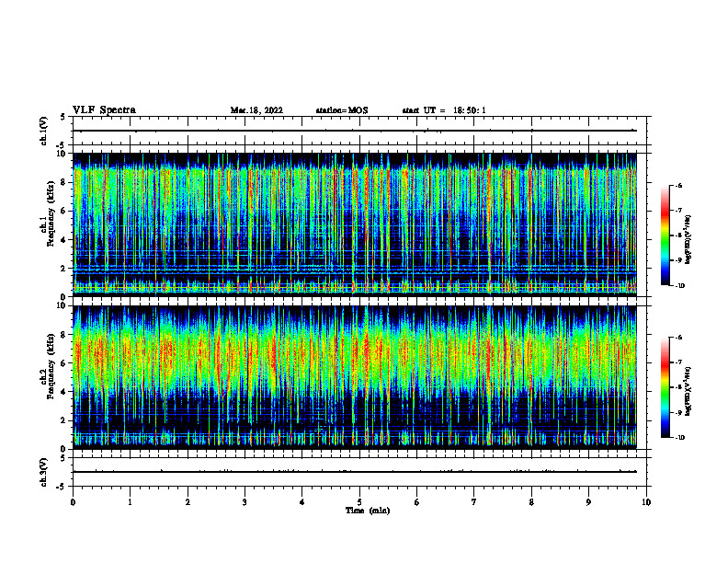Click the ch.1 spectrogram color bar
The height and width of the screenshot is (563, 728).
(665, 236)
